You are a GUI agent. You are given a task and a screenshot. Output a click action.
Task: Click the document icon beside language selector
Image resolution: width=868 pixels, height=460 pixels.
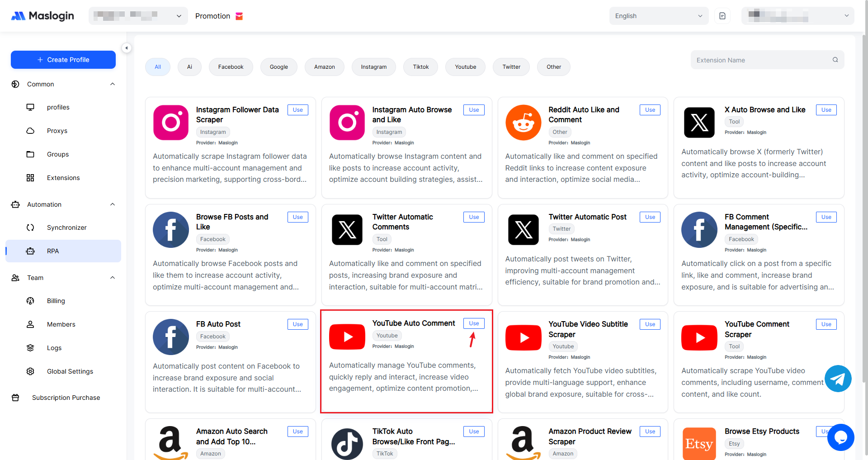[x=722, y=16]
